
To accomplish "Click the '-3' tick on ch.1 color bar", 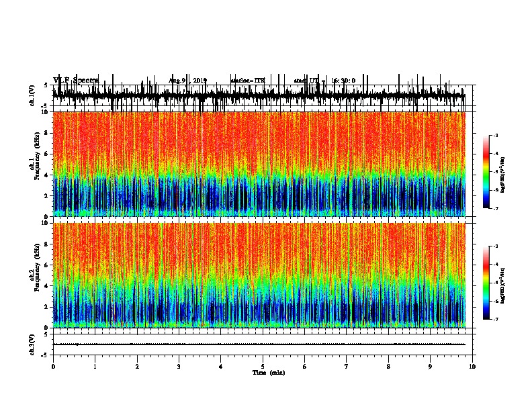I will pyautogui.click(x=496, y=135).
